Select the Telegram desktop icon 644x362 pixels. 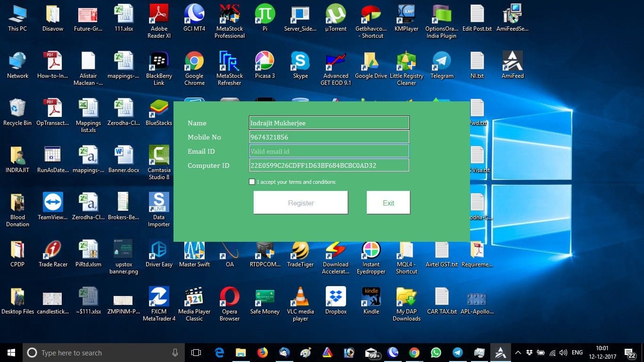coord(442,65)
